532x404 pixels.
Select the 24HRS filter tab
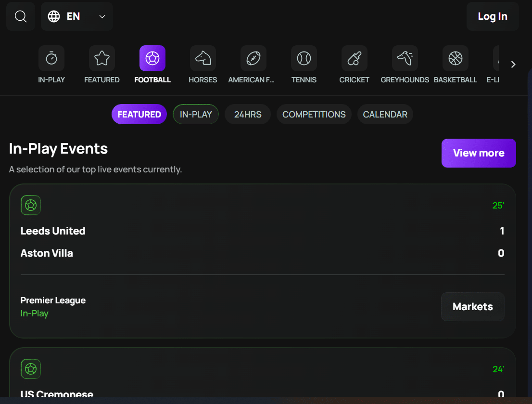click(x=248, y=115)
